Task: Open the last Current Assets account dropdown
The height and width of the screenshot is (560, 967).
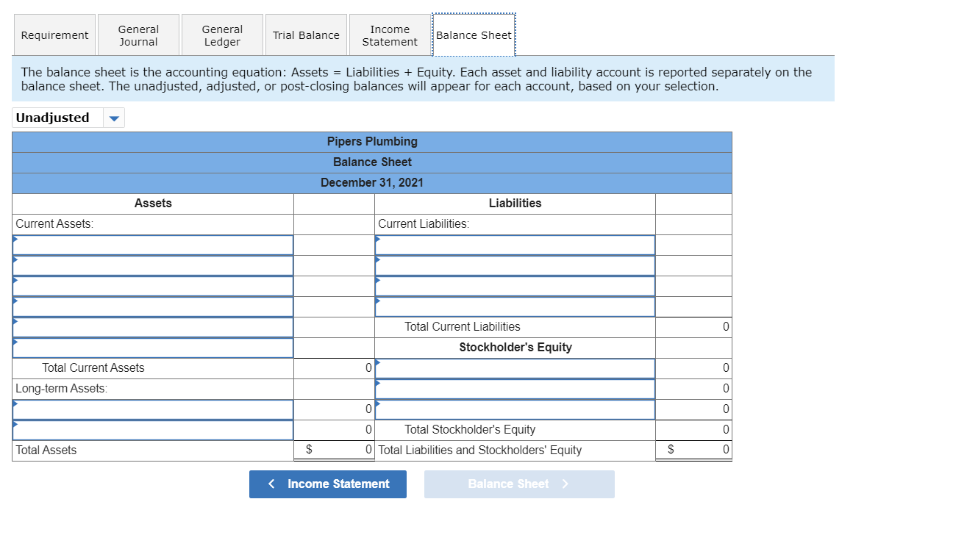Action: click(152, 347)
